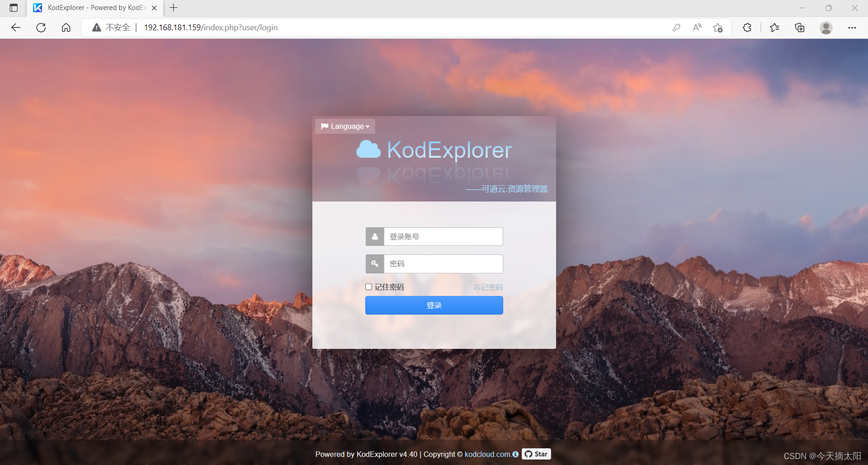Viewport: 868px width, 465px height.
Task: Focus the password input field
Action: [443, 264]
